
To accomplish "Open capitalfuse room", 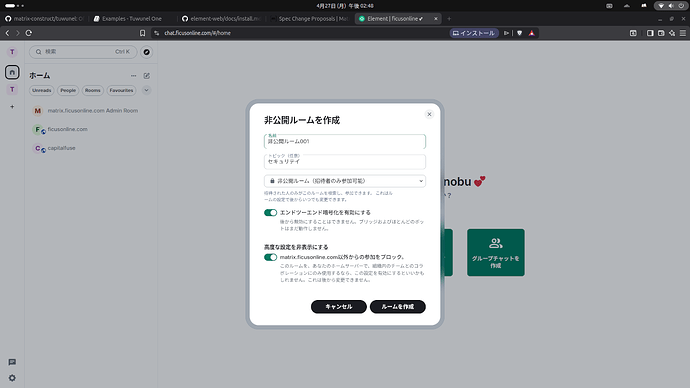I will [90, 148].
